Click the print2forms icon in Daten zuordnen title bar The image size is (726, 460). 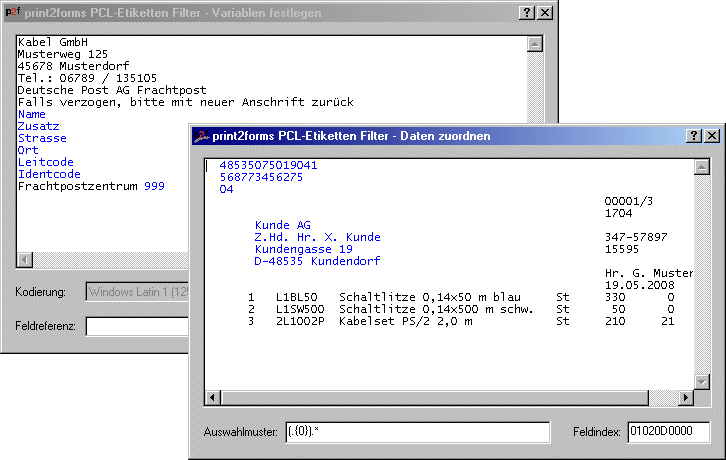[x=200, y=135]
